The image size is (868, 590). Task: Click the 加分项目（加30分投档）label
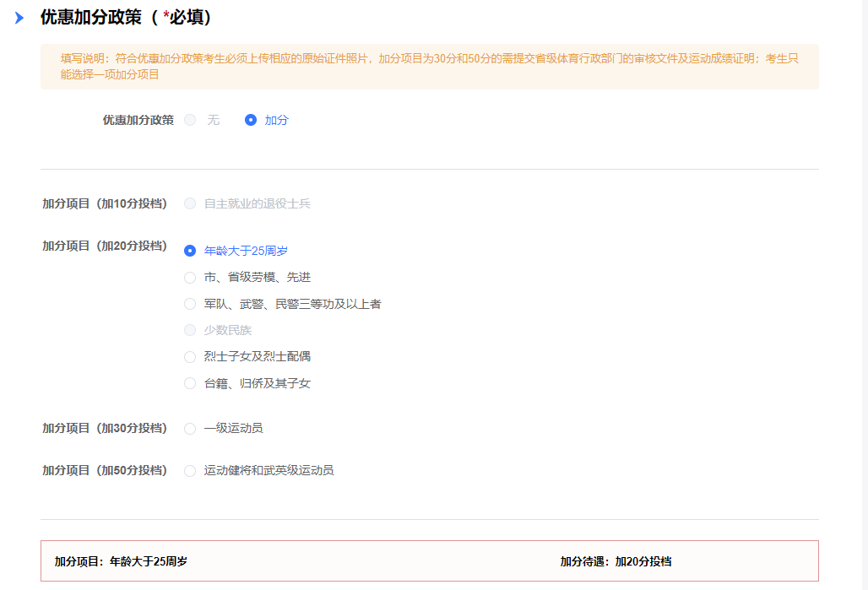pyautogui.click(x=105, y=428)
